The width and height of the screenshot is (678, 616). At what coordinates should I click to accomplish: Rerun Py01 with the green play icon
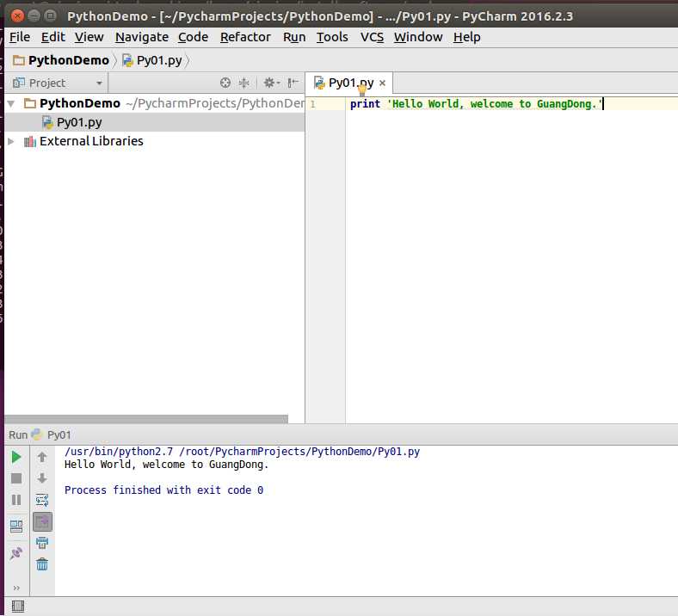[16, 457]
